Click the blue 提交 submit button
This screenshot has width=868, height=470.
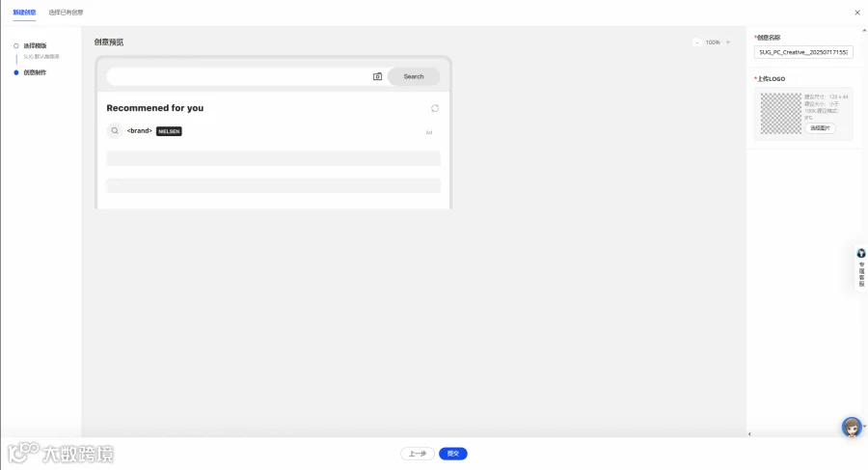tap(453, 454)
